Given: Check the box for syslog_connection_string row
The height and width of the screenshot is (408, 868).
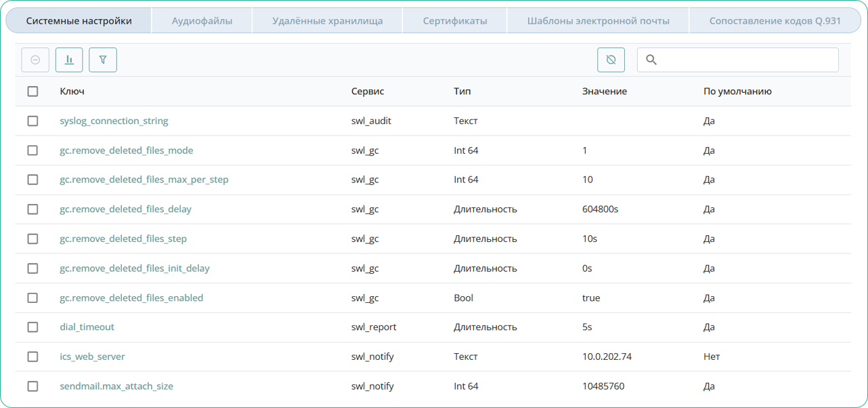Looking at the screenshot, I should pos(32,121).
